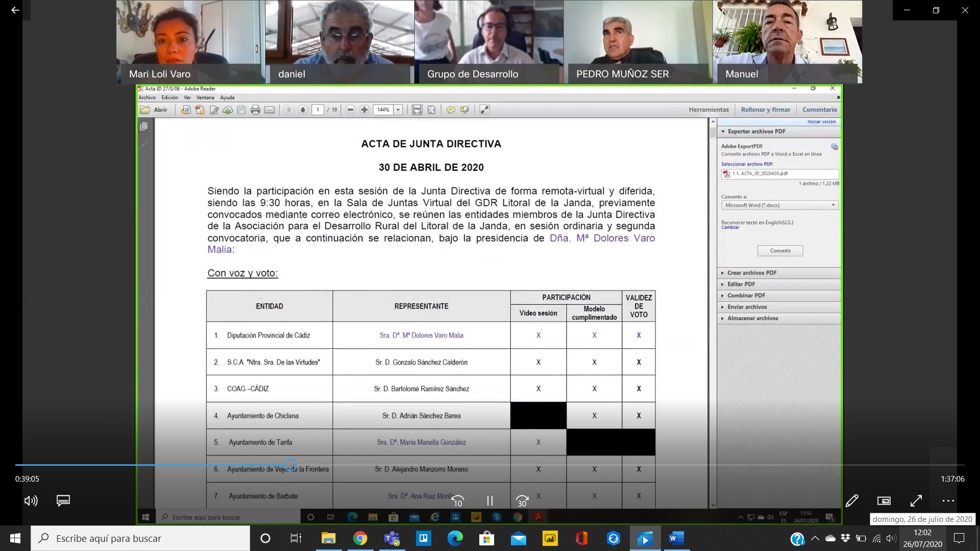Click the selected file 1.1. ACTA_JD_2020430.pdf field
The image size is (980, 551).
[x=780, y=174]
